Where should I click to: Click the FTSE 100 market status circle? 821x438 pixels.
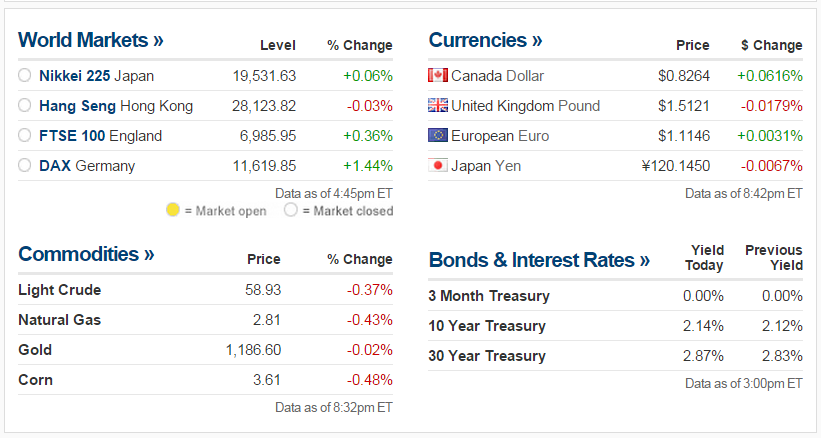tap(25, 136)
